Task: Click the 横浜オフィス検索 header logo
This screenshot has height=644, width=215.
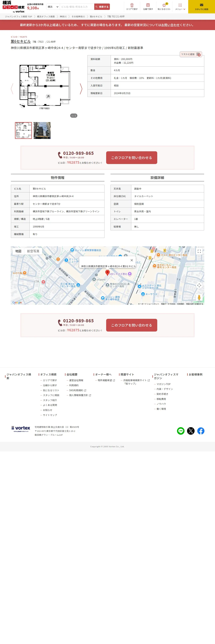Action: pos(14,7)
